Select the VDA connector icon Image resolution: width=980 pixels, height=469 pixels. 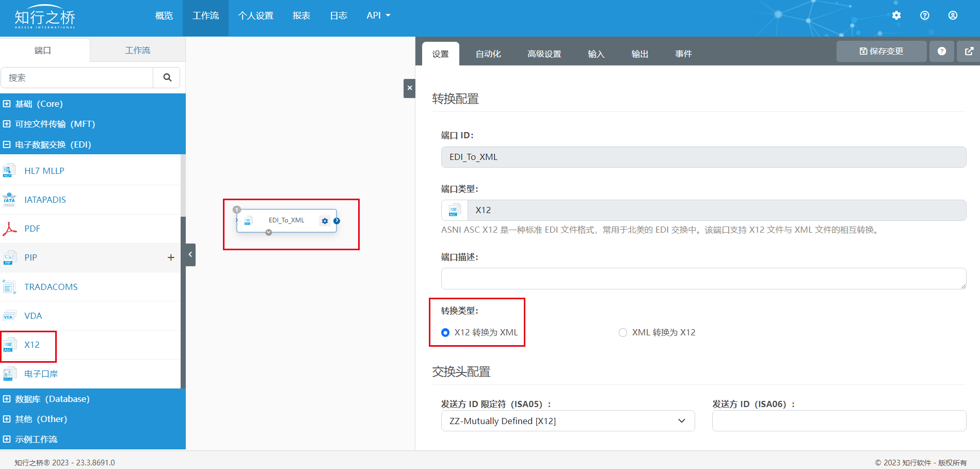9,316
